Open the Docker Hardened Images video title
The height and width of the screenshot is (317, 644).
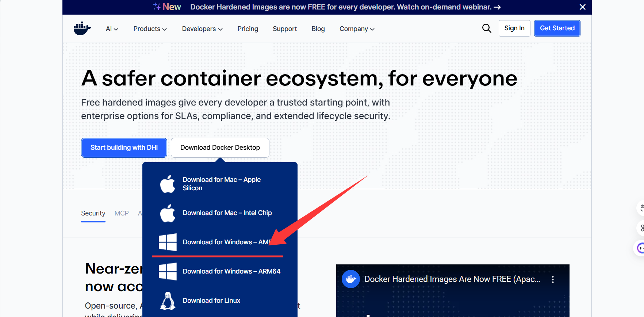pyautogui.click(x=452, y=279)
